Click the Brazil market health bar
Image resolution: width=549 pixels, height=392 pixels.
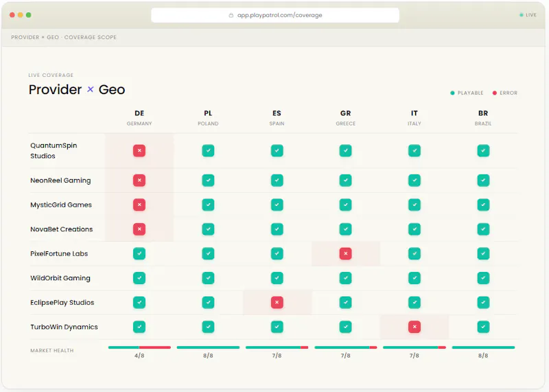(483, 347)
